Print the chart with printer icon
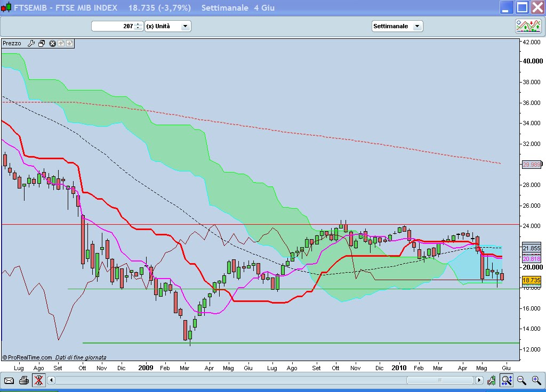The height and width of the screenshot is (392, 546). (x=24, y=380)
